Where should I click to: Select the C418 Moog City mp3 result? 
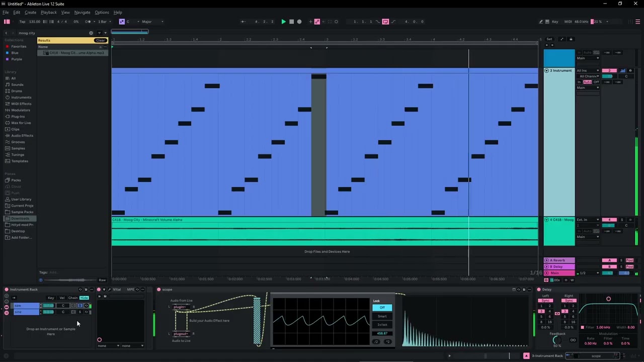point(73,53)
